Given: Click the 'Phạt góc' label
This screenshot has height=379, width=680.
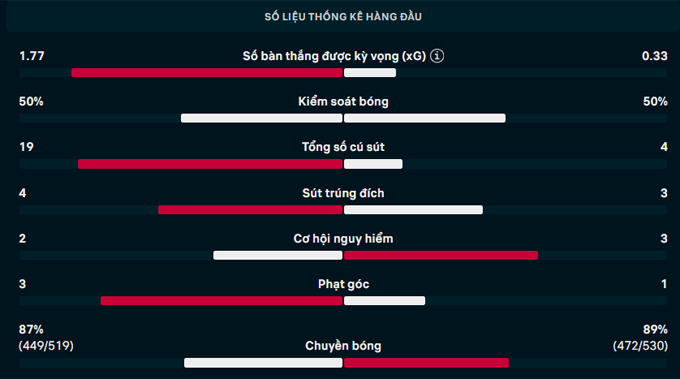Looking at the screenshot, I should 343,284.
